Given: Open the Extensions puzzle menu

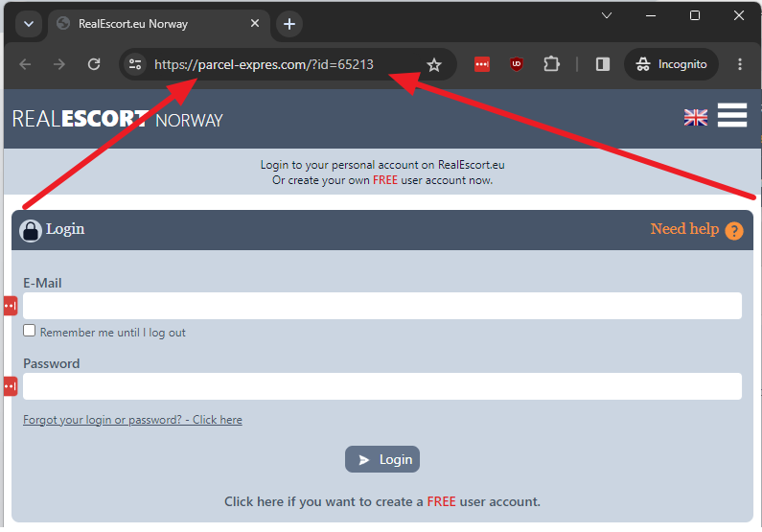Looking at the screenshot, I should [x=551, y=64].
